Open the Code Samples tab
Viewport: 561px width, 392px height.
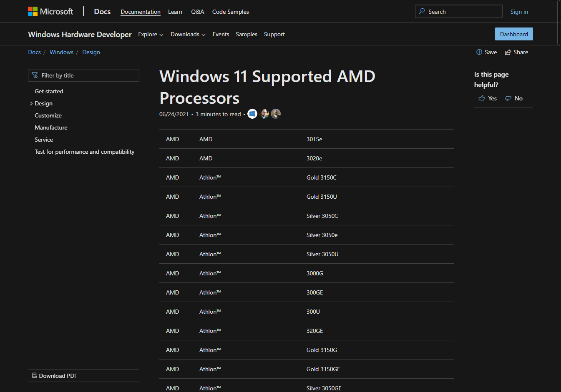231,12
